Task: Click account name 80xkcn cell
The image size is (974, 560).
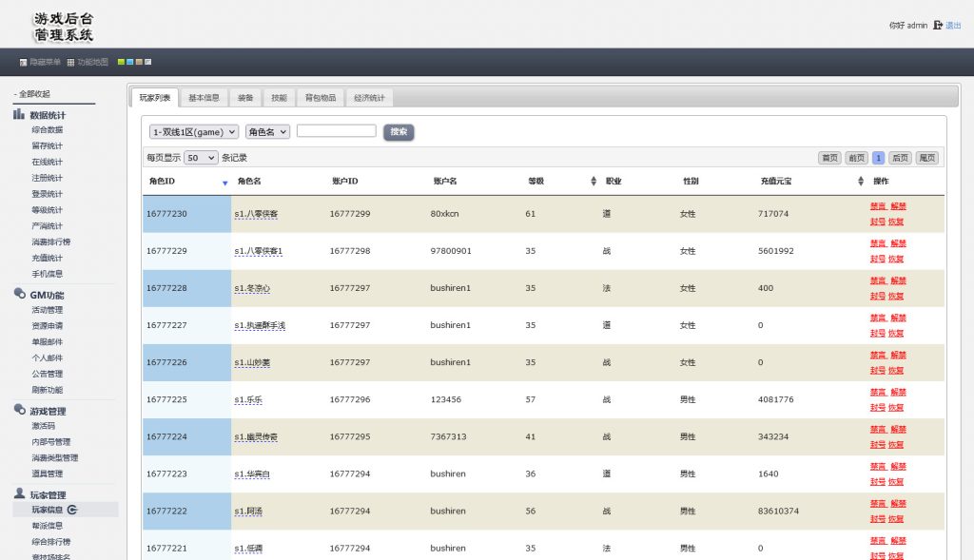Action: pyautogui.click(x=445, y=214)
